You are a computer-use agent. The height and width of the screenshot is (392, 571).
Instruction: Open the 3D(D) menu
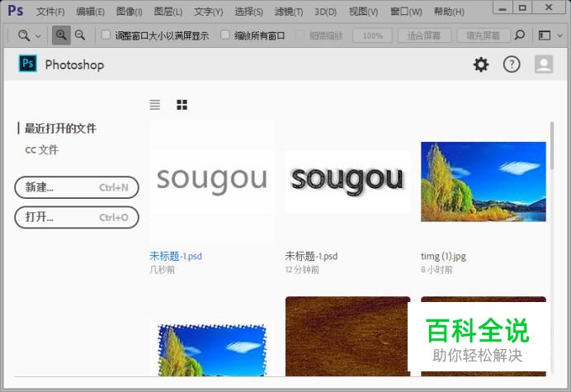click(325, 12)
